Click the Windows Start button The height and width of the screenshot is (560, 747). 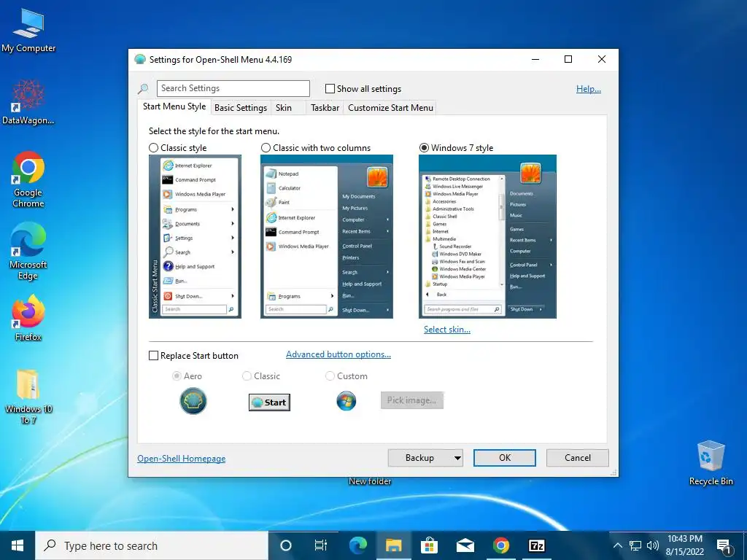click(18, 545)
